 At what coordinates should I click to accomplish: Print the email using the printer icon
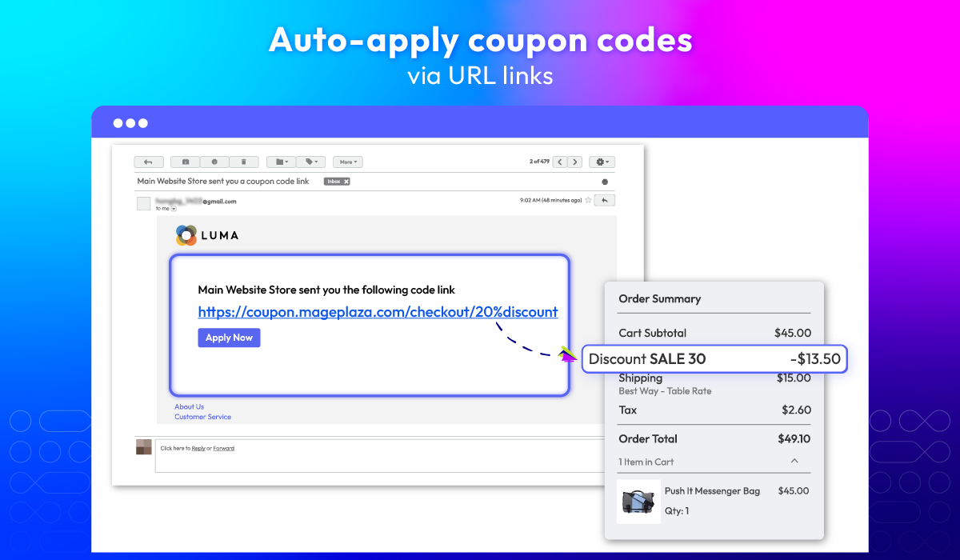[605, 182]
